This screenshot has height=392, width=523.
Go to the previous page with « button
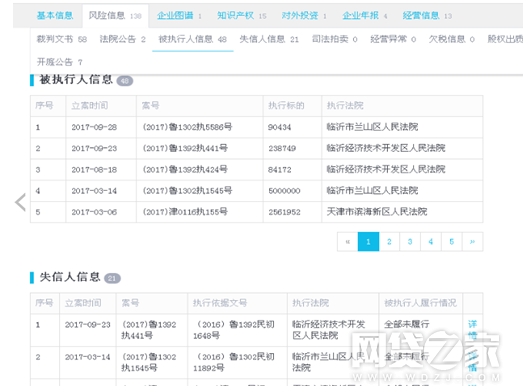pyautogui.click(x=348, y=242)
